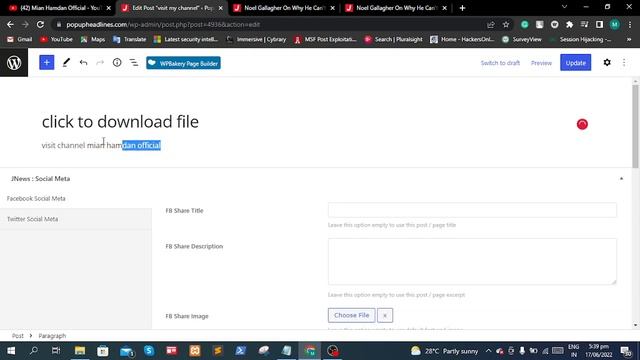Open Skype from the taskbar
Screen dimensions: 640x360
(x=149, y=351)
